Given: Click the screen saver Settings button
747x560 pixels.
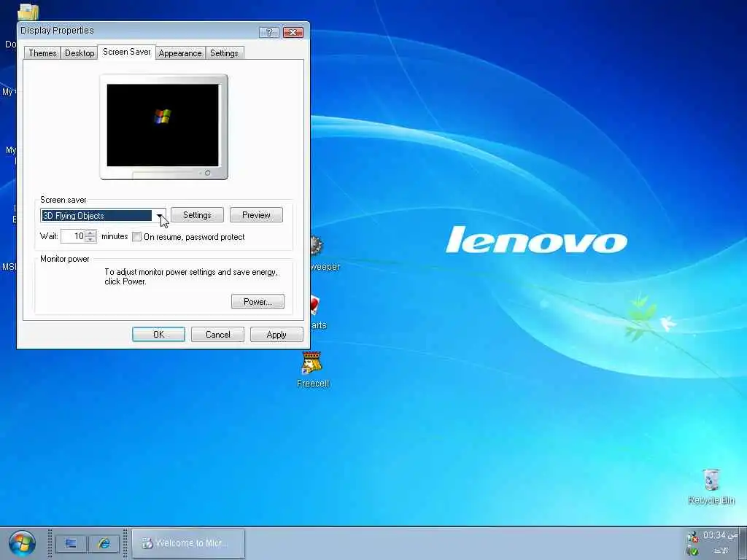Looking at the screenshot, I should coord(197,215).
